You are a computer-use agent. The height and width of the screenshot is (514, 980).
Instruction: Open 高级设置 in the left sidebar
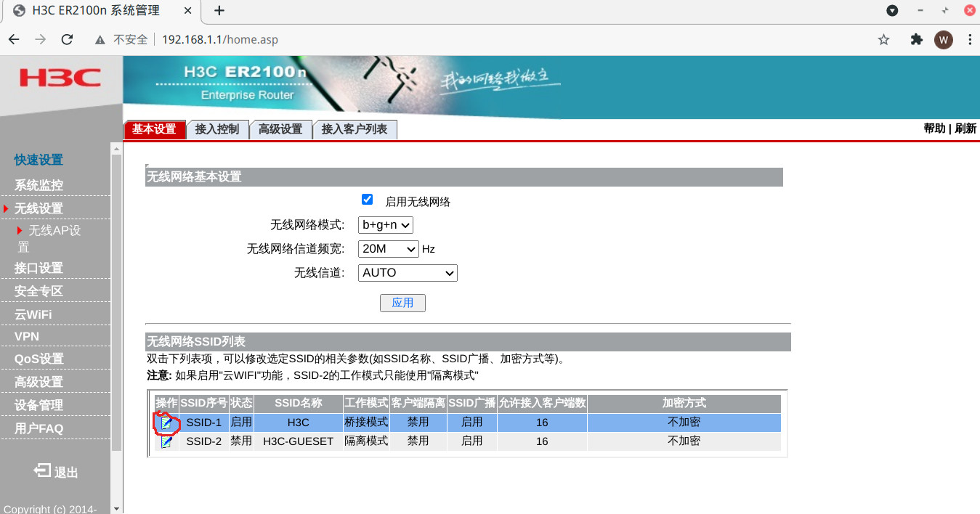pyautogui.click(x=39, y=382)
